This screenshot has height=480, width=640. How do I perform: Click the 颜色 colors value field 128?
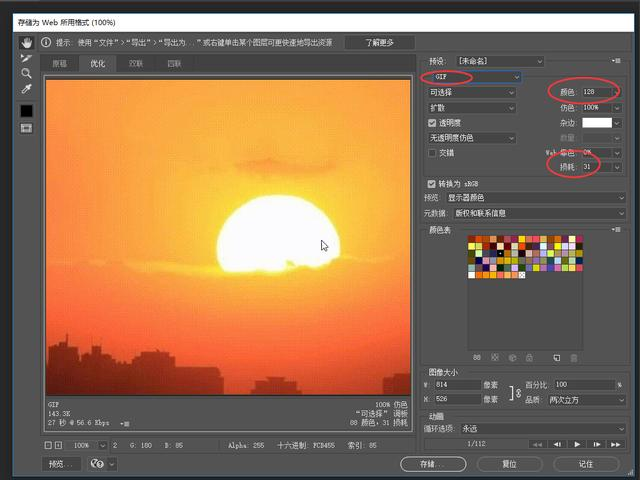click(597, 92)
